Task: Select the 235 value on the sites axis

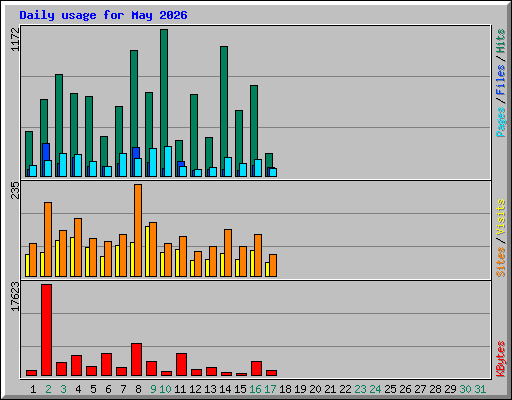Action: 15,190
